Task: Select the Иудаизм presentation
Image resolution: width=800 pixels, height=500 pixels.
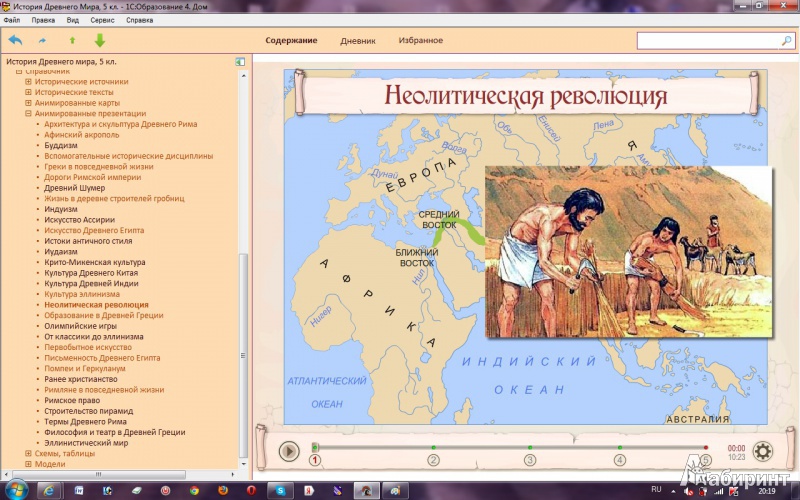Action: (61, 252)
